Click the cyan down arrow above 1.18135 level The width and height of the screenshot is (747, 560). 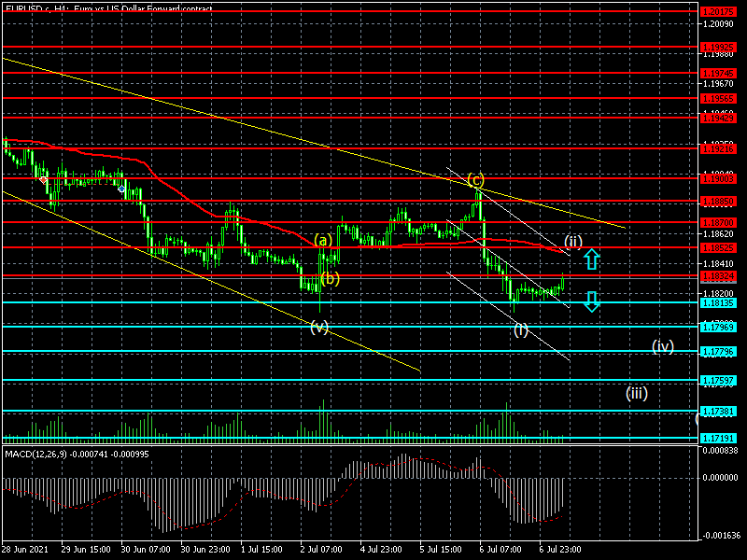591,301
